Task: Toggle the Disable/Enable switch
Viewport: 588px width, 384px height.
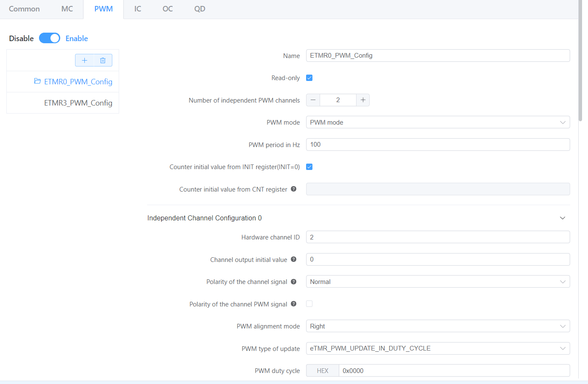Action: [x=50, y=38]
